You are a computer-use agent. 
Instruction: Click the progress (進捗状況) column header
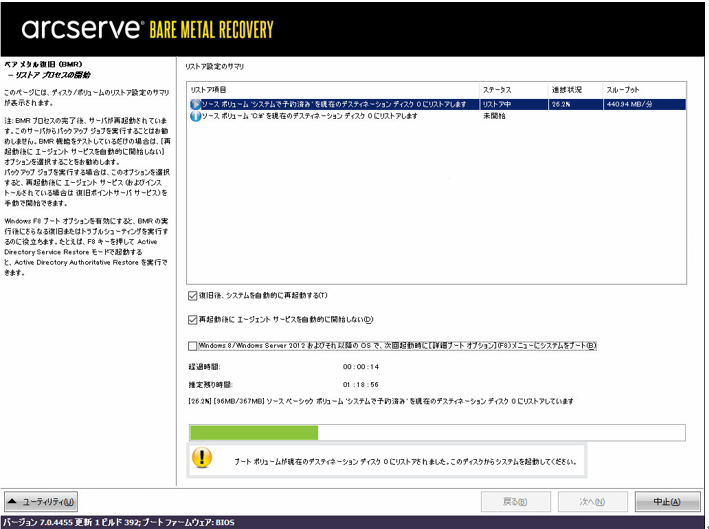point(575,90)
